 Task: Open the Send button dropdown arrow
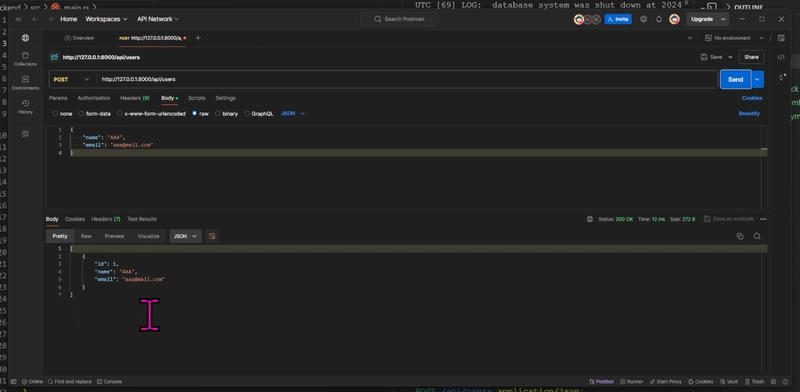point(758,79)
